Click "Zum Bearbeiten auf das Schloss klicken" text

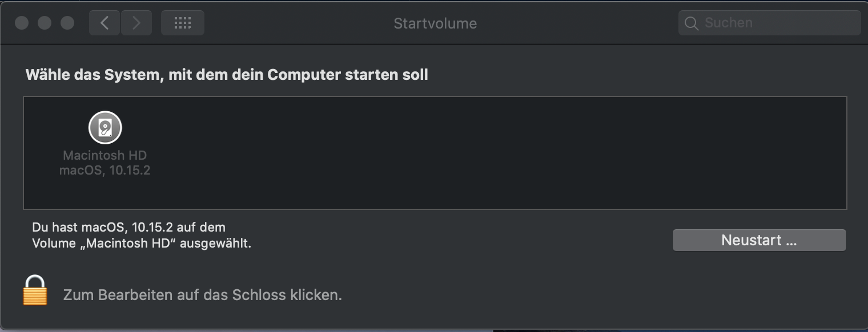click(202, 295)
